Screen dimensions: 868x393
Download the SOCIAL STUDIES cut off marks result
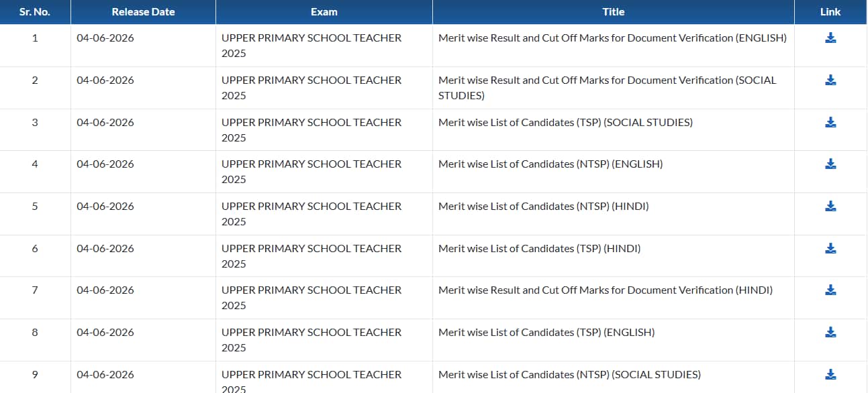[830, 80]
